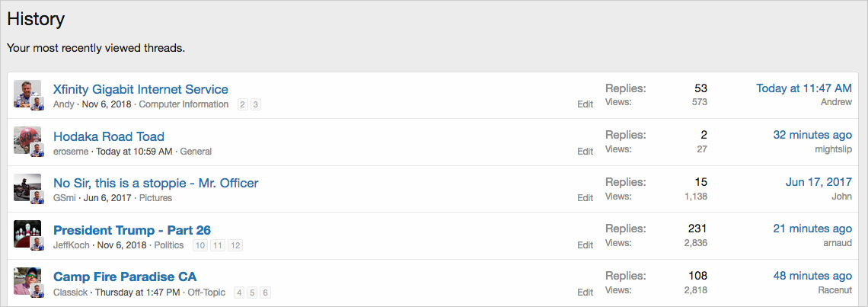Click Edit on the Hodaka Road Toad row
The height and width of the screenshot is (307, 868).
coord(585,152)
